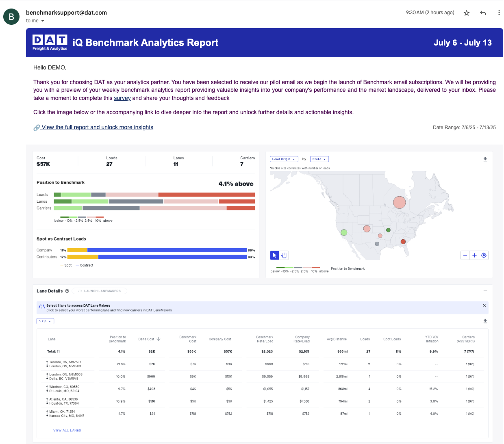
Task: Download the map chart data
Action: click(x=485, y=159)
